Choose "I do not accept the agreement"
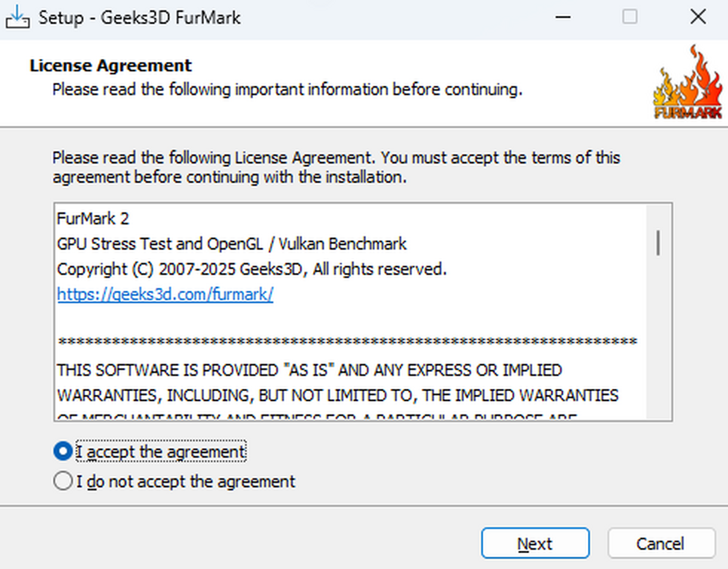 [62, 482]
